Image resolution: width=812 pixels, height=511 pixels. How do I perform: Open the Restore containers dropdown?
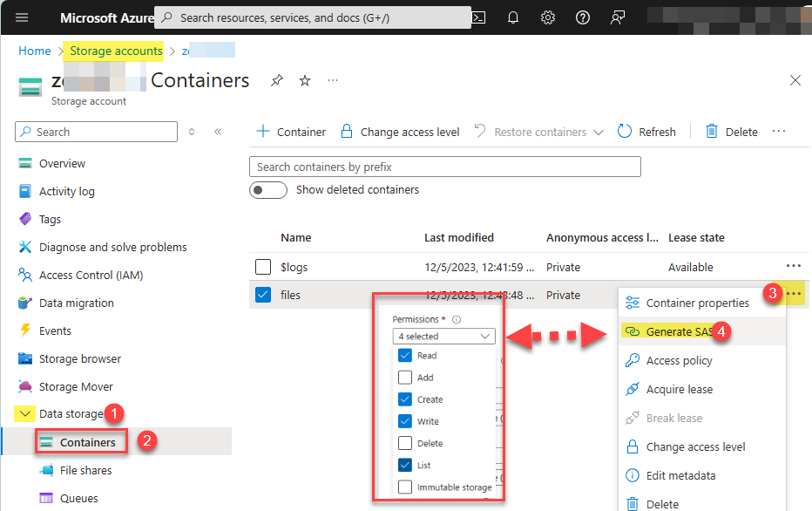539,132
